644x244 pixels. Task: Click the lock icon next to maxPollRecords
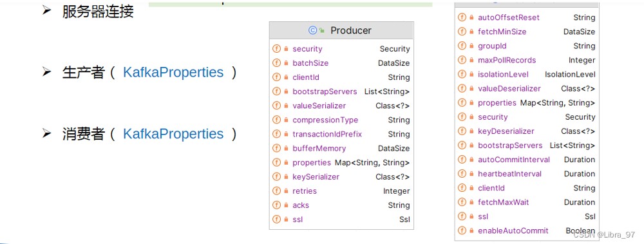tap(471, 61)
